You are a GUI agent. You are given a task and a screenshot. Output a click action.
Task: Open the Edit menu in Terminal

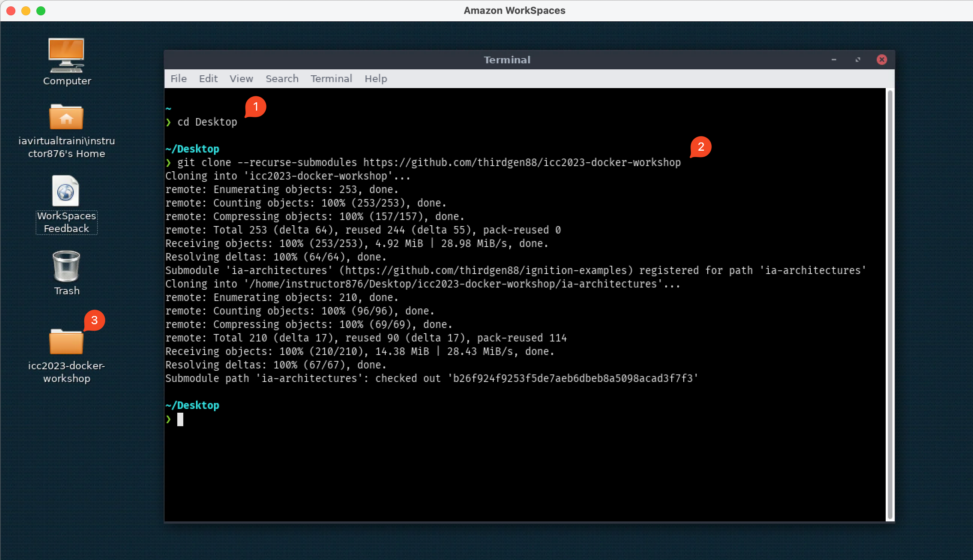pos(208,78)
